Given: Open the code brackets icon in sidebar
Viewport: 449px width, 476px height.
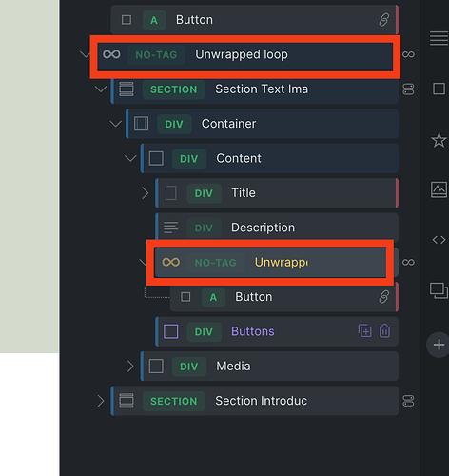Looking at the screenshot, I should [439, 240].
